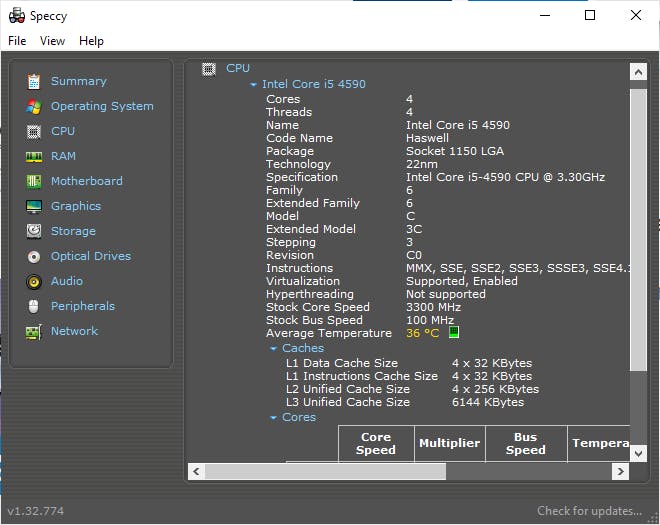Image resolution: width=660 pixels, height=525 pixels.
Task: Click the Summary clipboard icon in sidebar
Action: pos(34,82)
